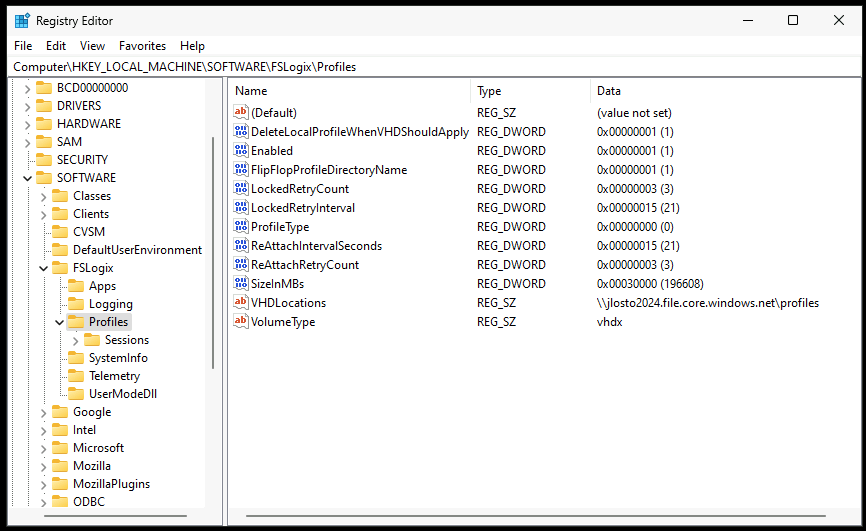Expand the BCD00000000 key

click(27, 88)
